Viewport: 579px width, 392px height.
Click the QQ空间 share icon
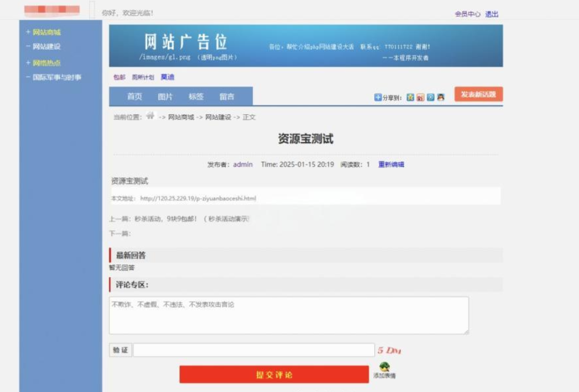(410, 97)
